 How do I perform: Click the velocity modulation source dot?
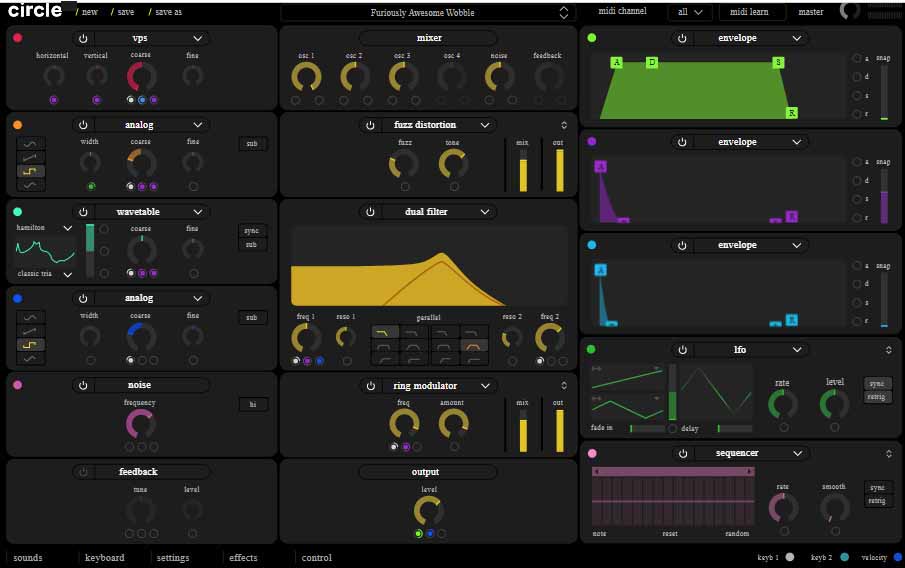(x=897, y=557)
